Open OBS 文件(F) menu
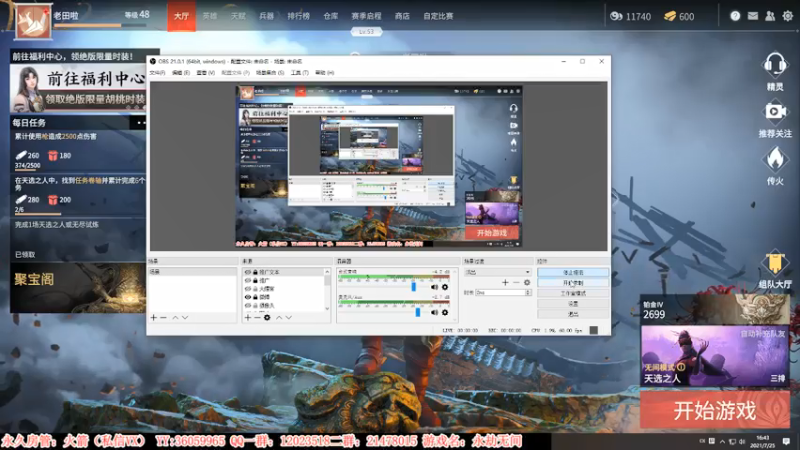 tap(157, 73)
